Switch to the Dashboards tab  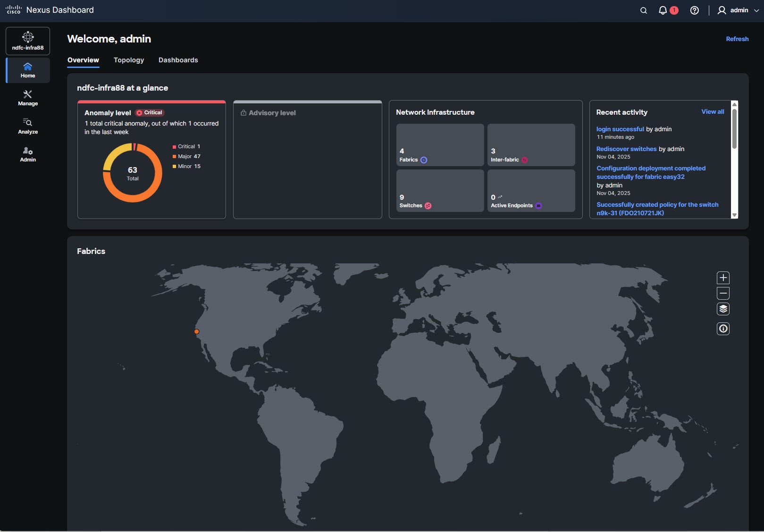click(178, 60)
